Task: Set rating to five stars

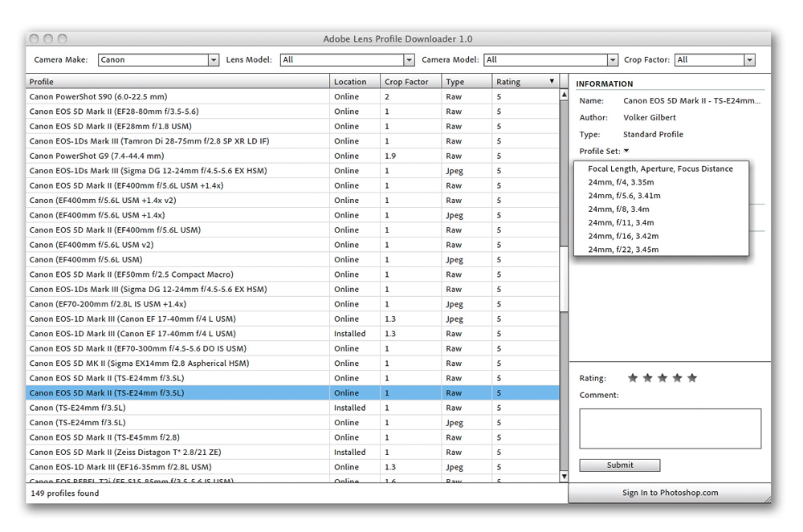Action: click(x=692, y=378)
